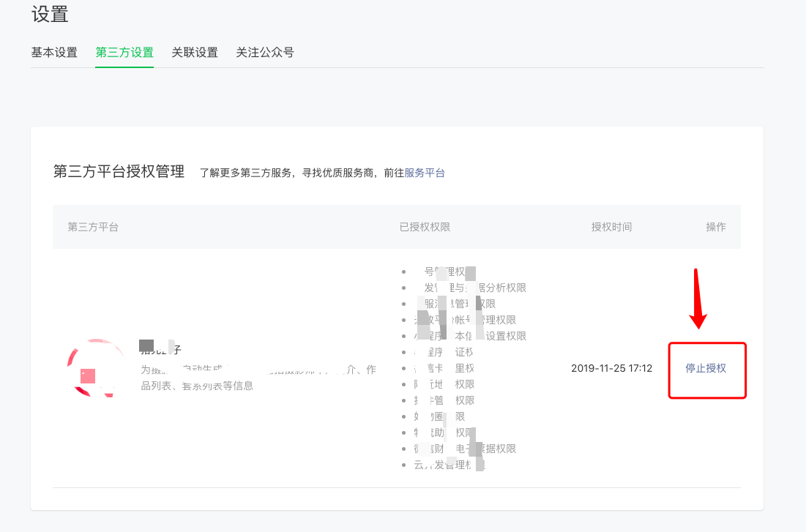Screen dimensions: 806x532
Task: Click the platform description ending in 套系列表等信息
Action: [198, 385]
